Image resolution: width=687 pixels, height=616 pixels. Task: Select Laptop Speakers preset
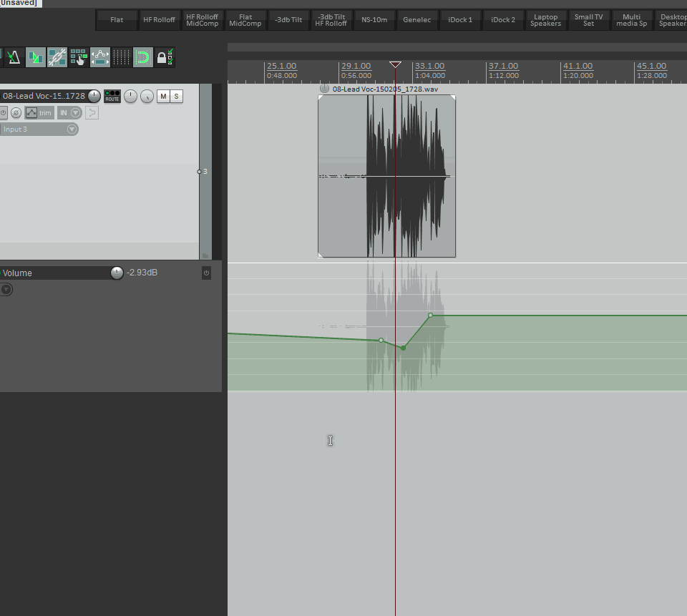pos(545,20)
